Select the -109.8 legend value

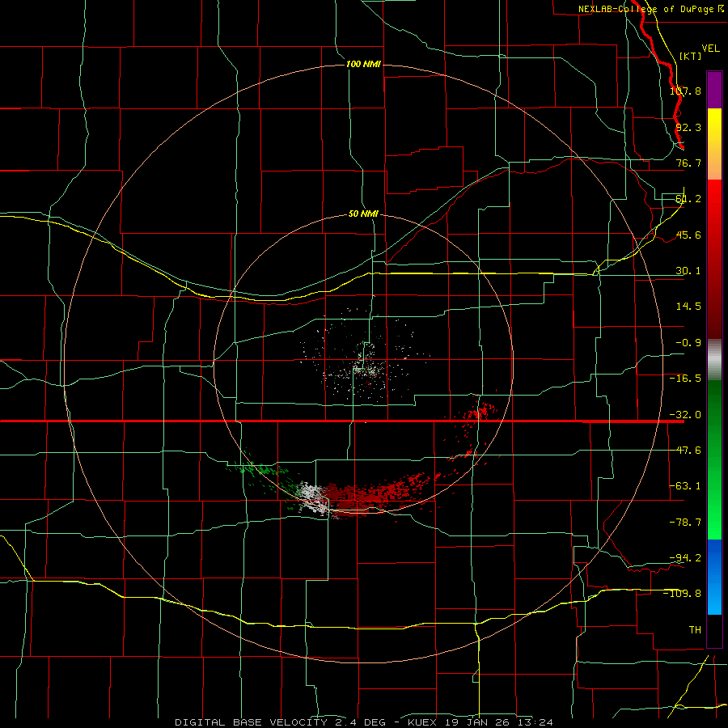(683, 594)
